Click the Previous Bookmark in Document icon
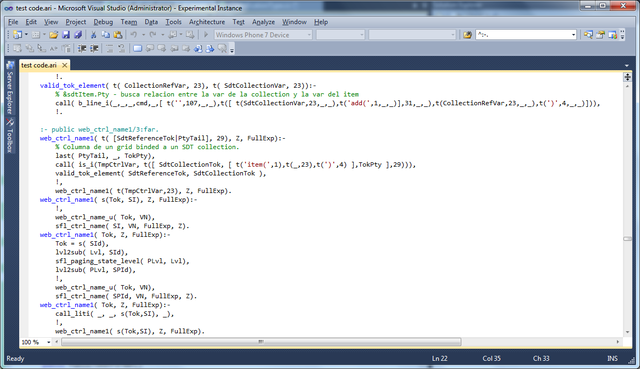This screenshot has height=369, width=640. point(198,49)
